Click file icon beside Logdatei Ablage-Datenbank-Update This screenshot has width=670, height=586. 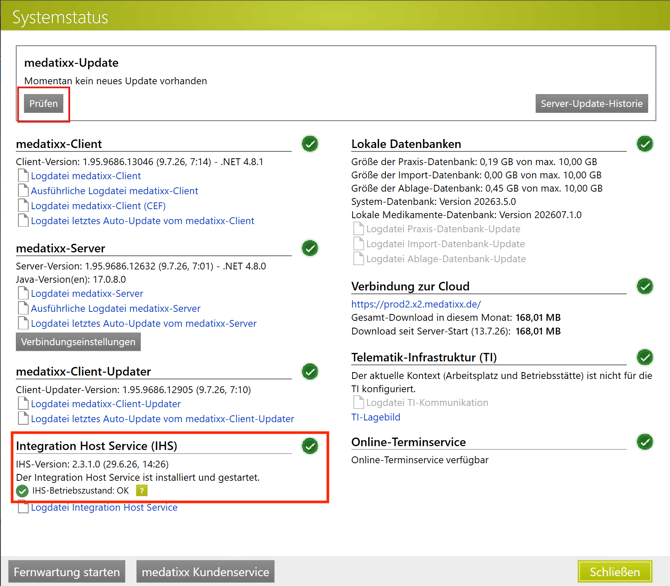359,259
